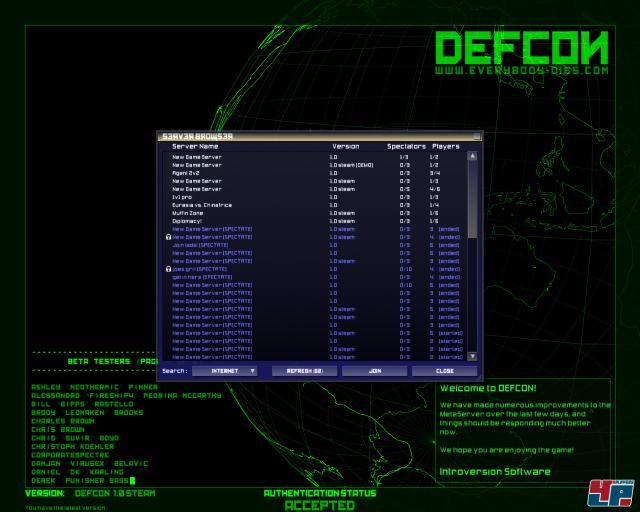Select New Game Server with (DEMO) version
Image resolution: width=640 pixels, height=512 pixels.
point(314,165)
